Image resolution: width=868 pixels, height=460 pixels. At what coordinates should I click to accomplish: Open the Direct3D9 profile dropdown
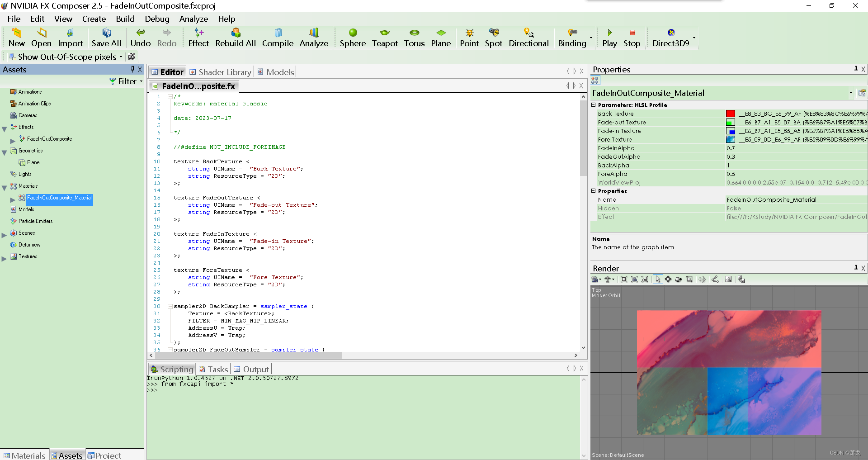(x=694, y=38)
